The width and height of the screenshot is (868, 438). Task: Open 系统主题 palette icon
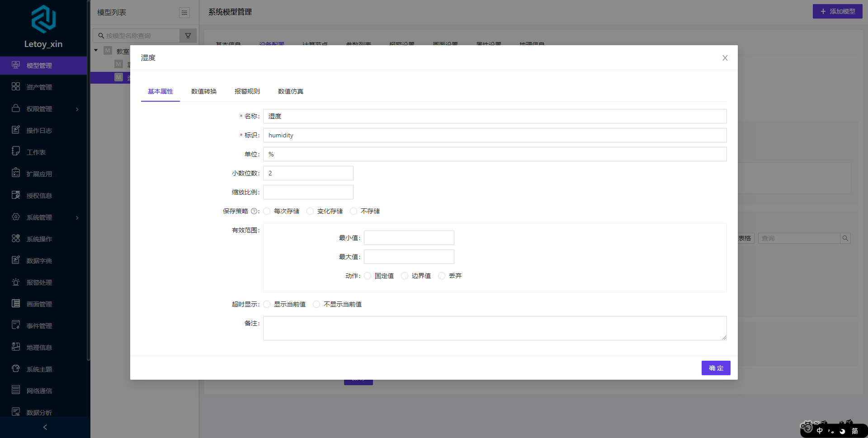click(16, 369)
